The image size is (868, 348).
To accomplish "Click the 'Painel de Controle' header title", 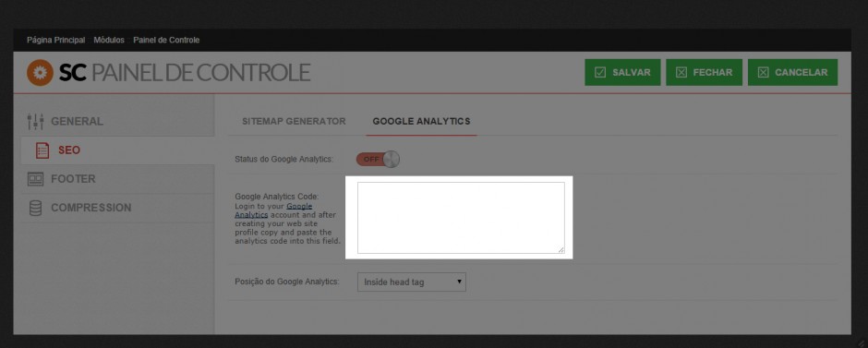I will coord(200,73).
